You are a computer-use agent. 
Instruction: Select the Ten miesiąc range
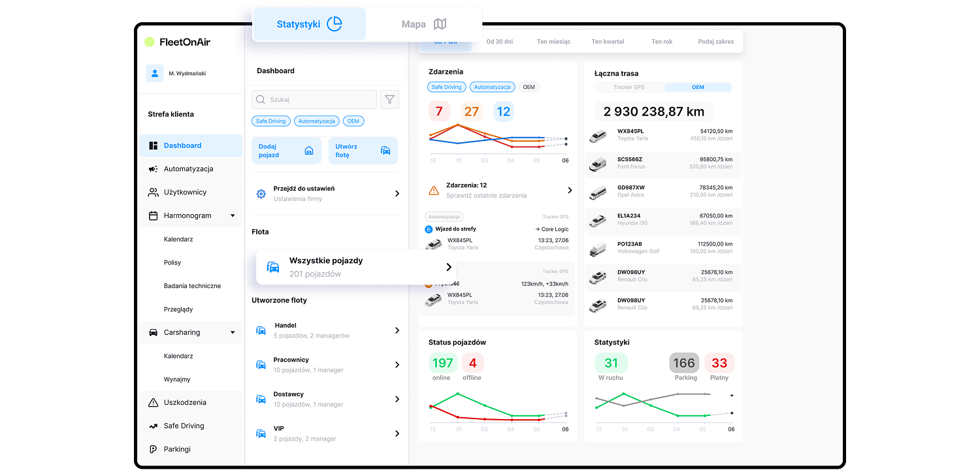click(553, 42)
